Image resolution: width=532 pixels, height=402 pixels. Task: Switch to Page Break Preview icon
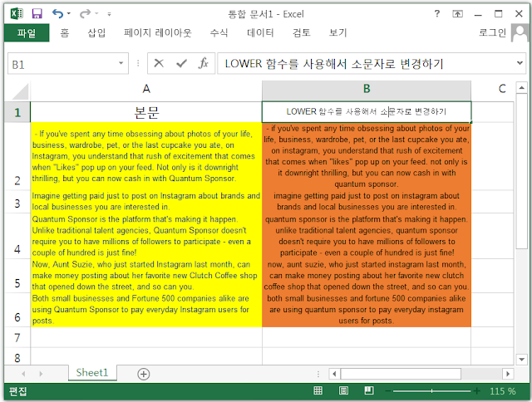pos(369,391)
